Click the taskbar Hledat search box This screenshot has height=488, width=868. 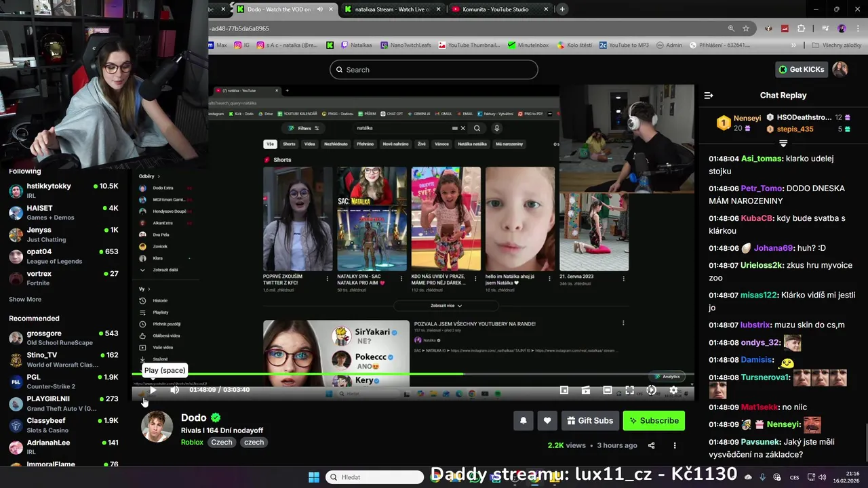(x=374, y=477)
